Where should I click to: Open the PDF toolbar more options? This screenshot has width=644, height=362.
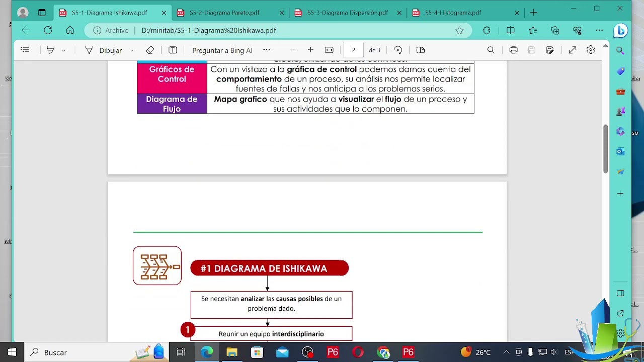coord(267,50)
